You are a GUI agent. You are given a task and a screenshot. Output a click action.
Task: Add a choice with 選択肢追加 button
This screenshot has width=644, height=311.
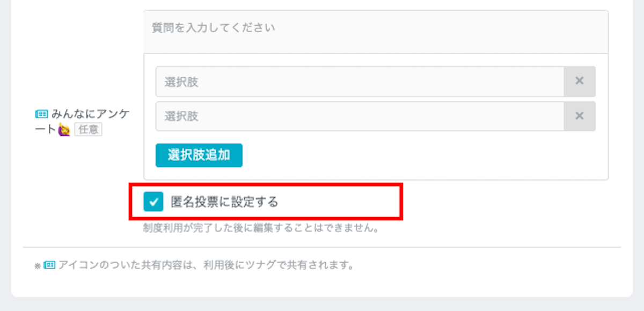(x=199, y=155)
